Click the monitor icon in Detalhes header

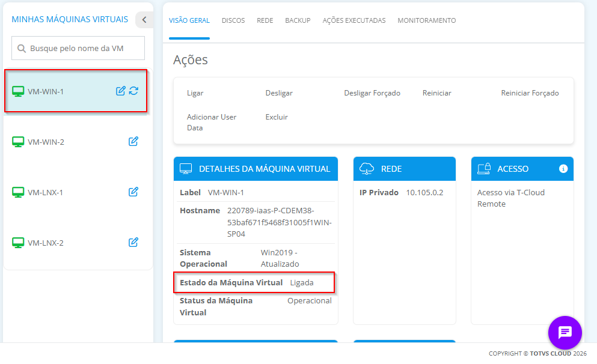(186, 169)
